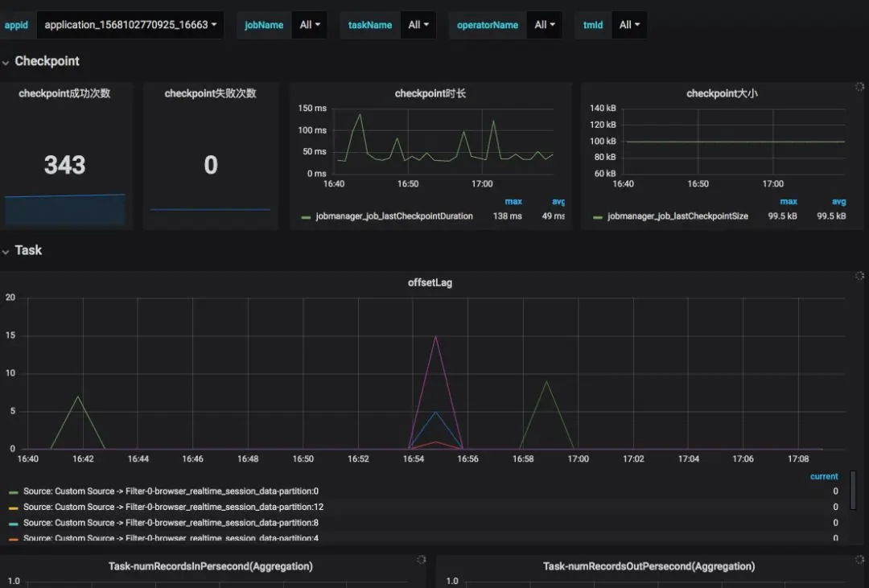Toggle jobmanager_job_lastCheckpointSize legend series

click(x=677, y=216)
